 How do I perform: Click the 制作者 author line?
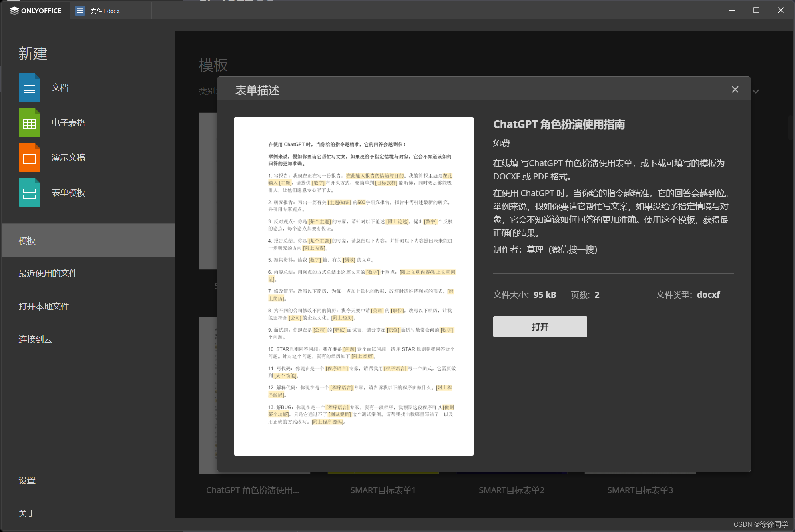[545, 249]
